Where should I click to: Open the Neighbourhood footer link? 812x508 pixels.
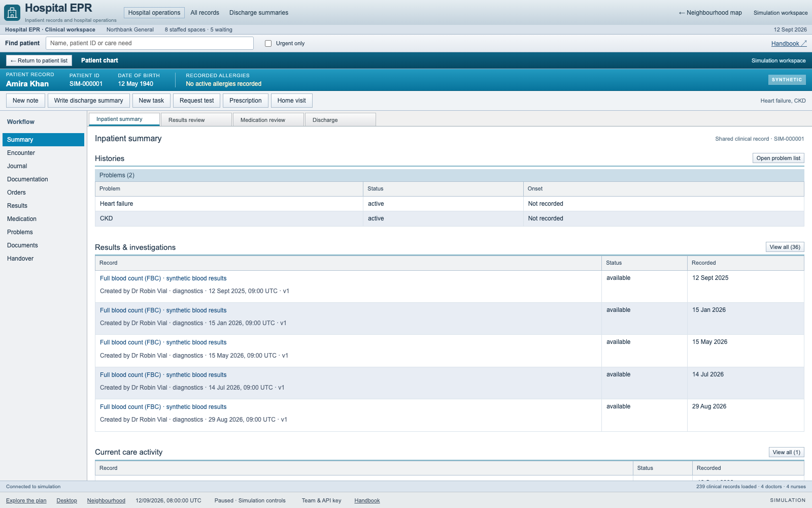point(106,500)
